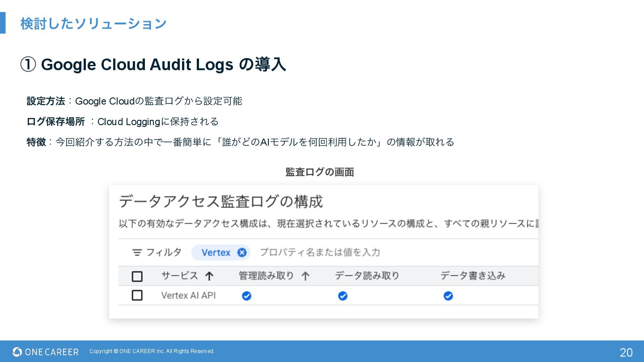Viewport: 644px width, 362px height.
Task: Click the 管理読み取り checkmark for Vertex AI API
Action: pos(246,296)
